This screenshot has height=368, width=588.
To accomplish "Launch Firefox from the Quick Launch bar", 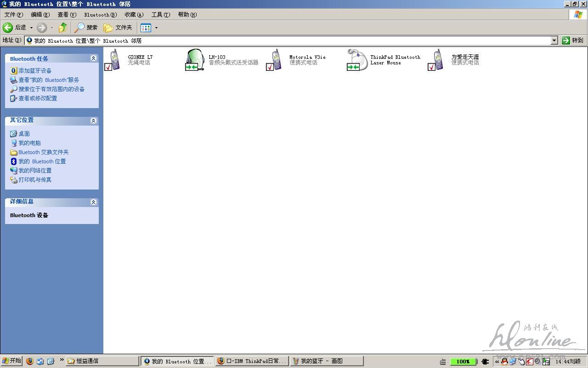I will [30, 361].
